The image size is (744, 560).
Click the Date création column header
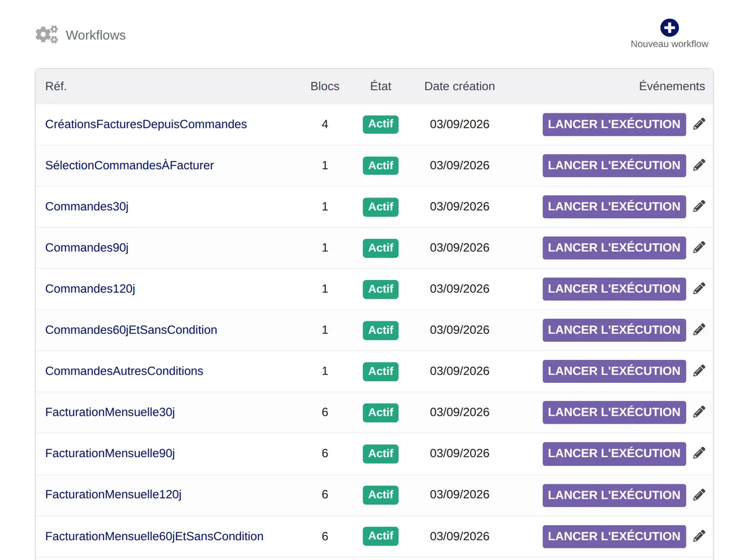point(459,86)
